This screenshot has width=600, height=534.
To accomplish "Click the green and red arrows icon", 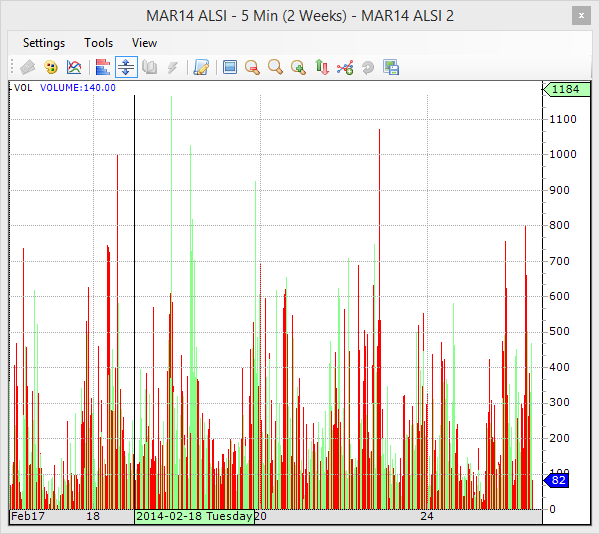I will point(322,68).
